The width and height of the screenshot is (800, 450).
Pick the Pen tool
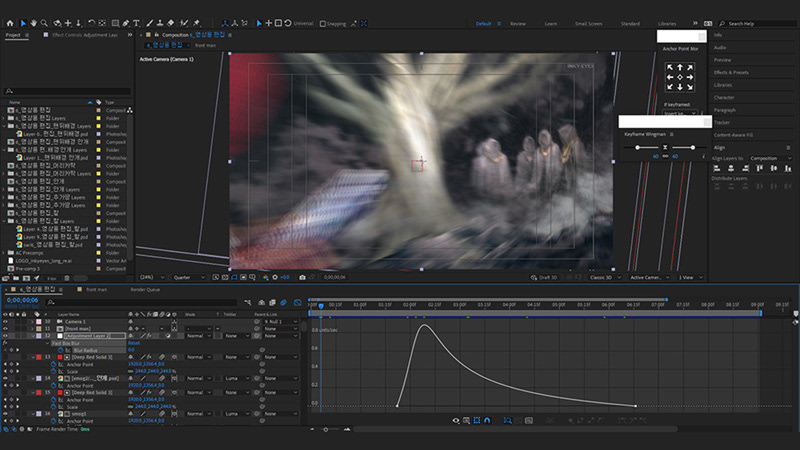pos(124,22)
